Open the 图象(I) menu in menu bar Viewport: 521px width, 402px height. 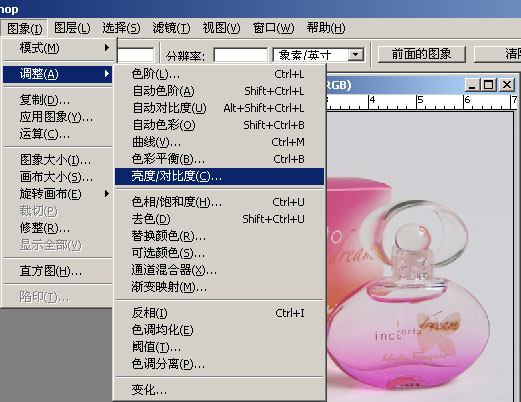(x=24, y=28)
